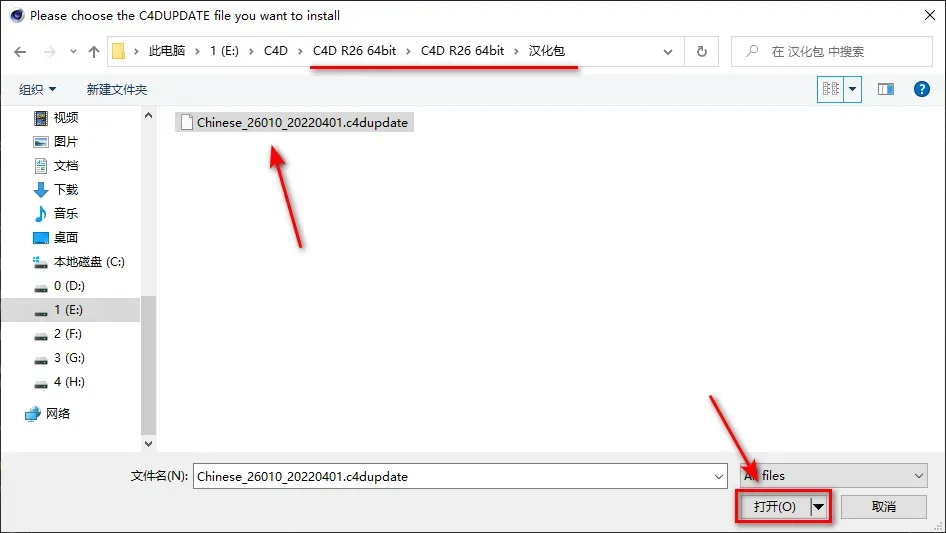
Task: Open drive 0 (D:)
Action: click(x=68, y=286)
